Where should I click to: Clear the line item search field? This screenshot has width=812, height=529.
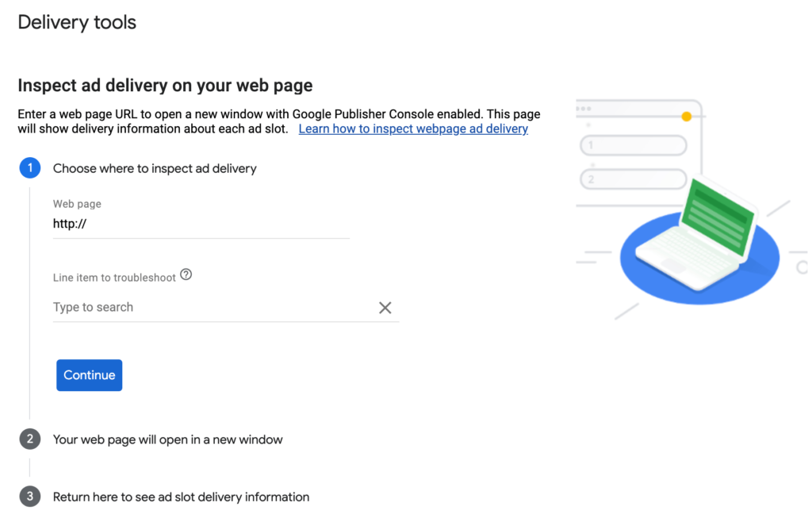tap(385, 308)
